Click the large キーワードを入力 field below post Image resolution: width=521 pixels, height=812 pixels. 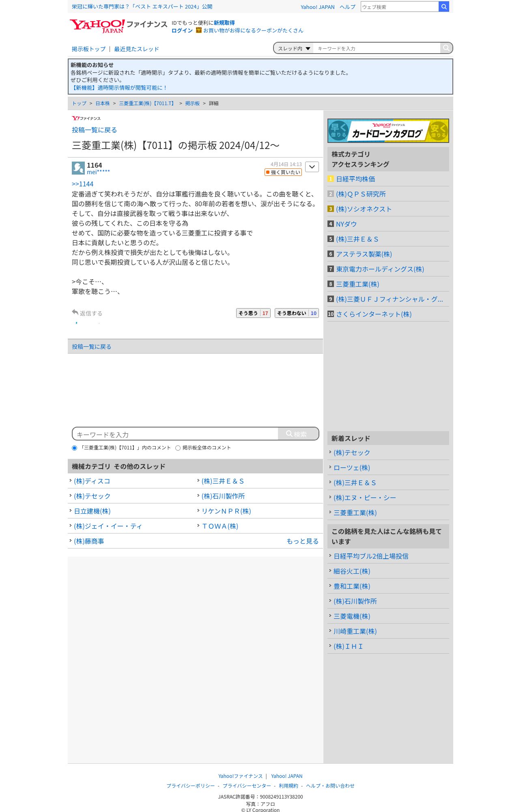click(175, 434)
